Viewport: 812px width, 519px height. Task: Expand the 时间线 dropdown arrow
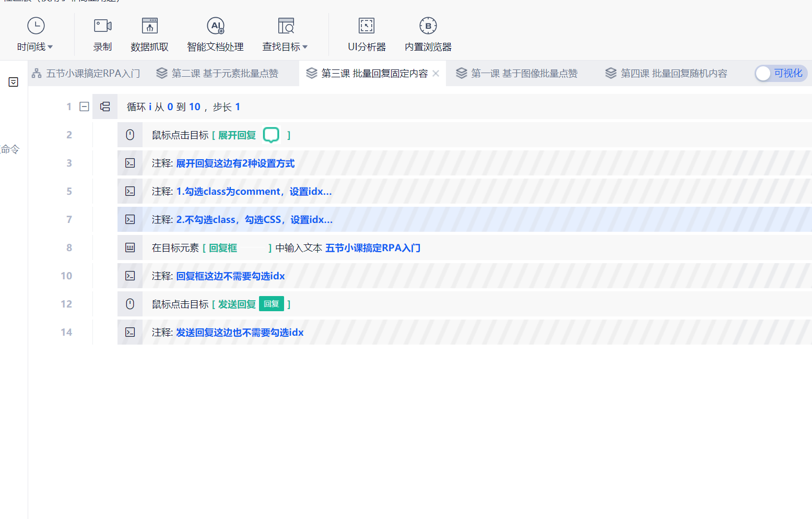coord(50,47)
